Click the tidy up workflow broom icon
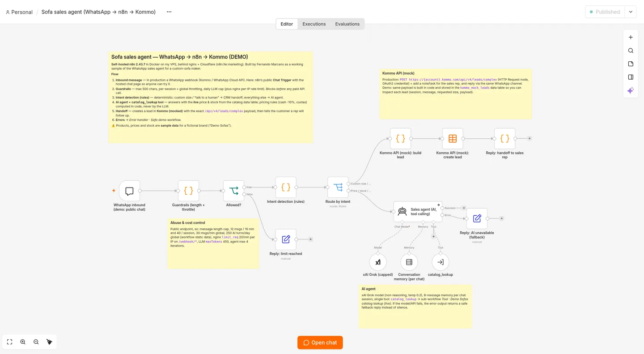The width and height of the screenshot is (644, 354). [x=49, y=342]
